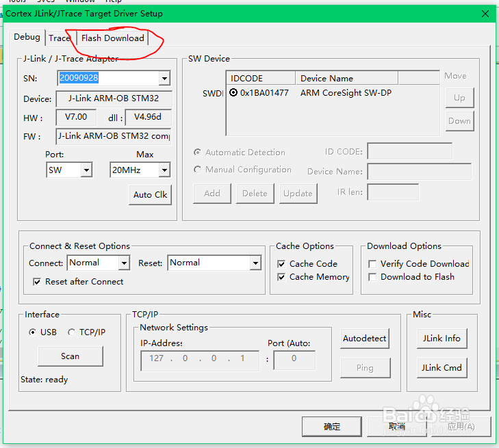Click the Down move button
This screenshot has height=448, width=499.
[459, 121]
